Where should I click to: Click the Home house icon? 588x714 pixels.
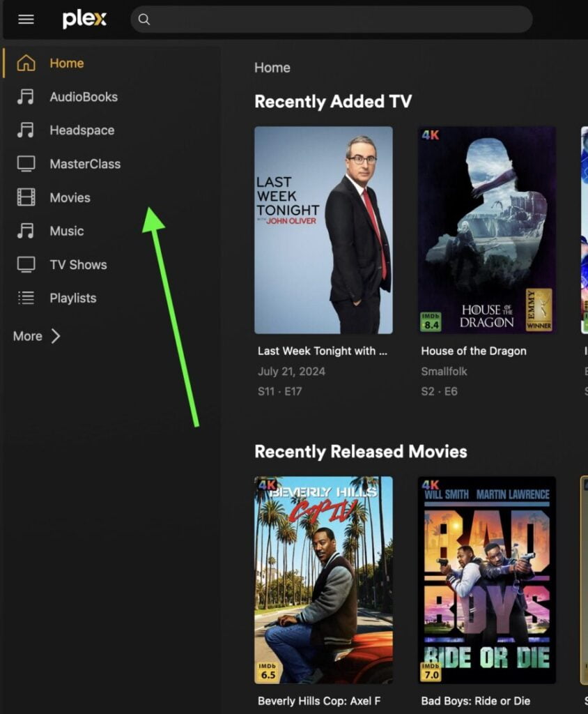click(x=26, y=63)
